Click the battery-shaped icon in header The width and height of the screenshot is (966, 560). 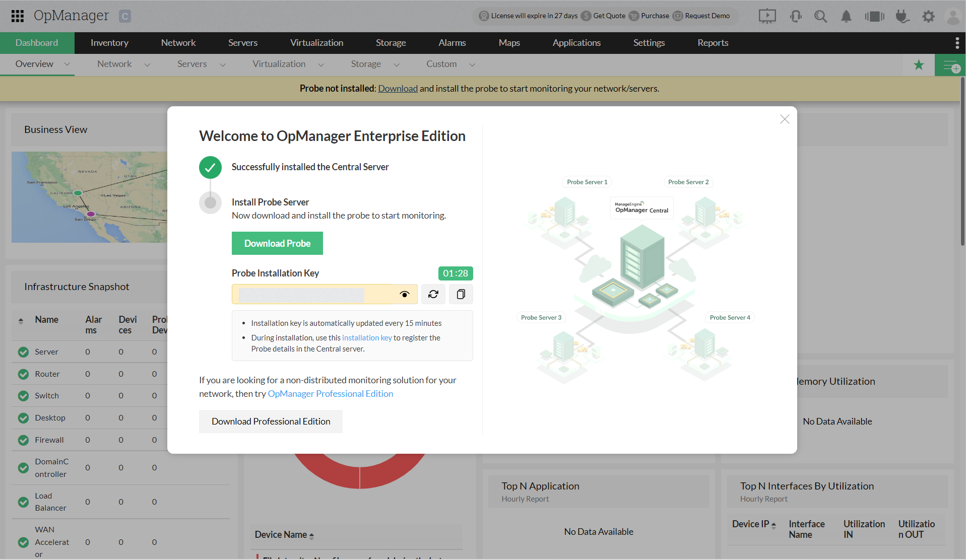[x=874, y=16]
